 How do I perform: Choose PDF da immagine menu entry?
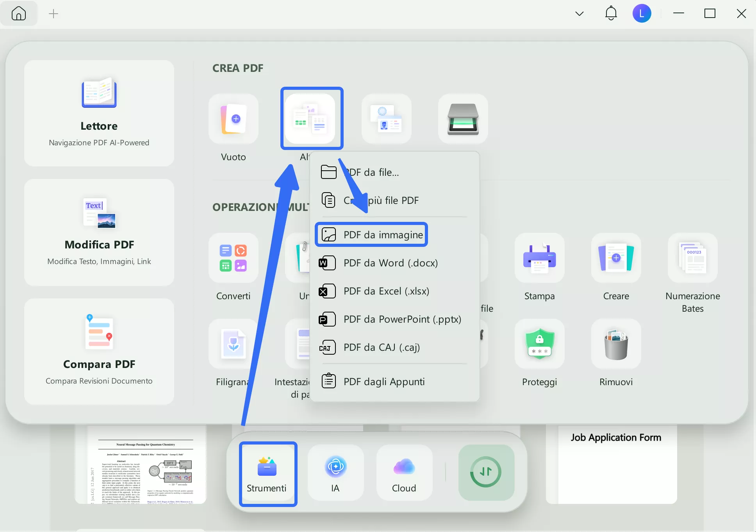point(383,235)
